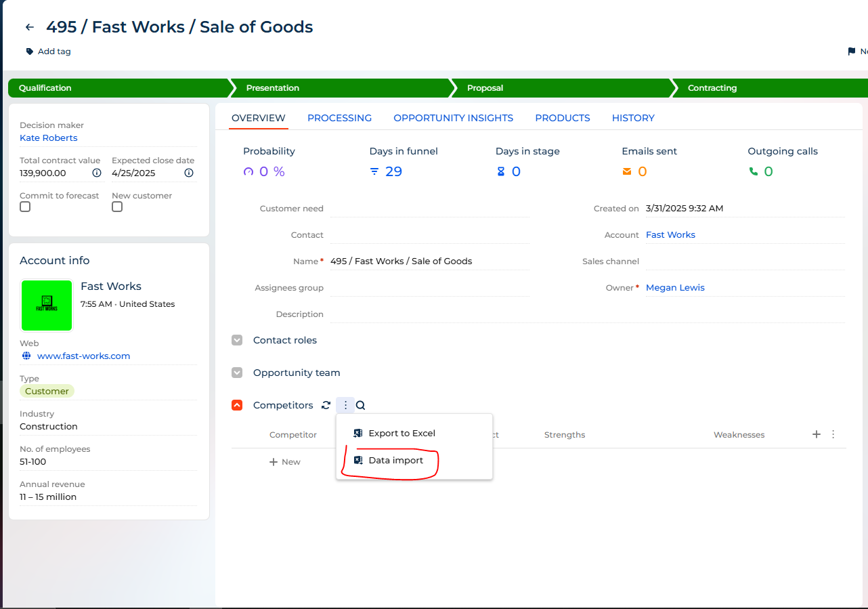Open Expected close date info icon
This screenshot has height=609, width=868.
point(189,173)
